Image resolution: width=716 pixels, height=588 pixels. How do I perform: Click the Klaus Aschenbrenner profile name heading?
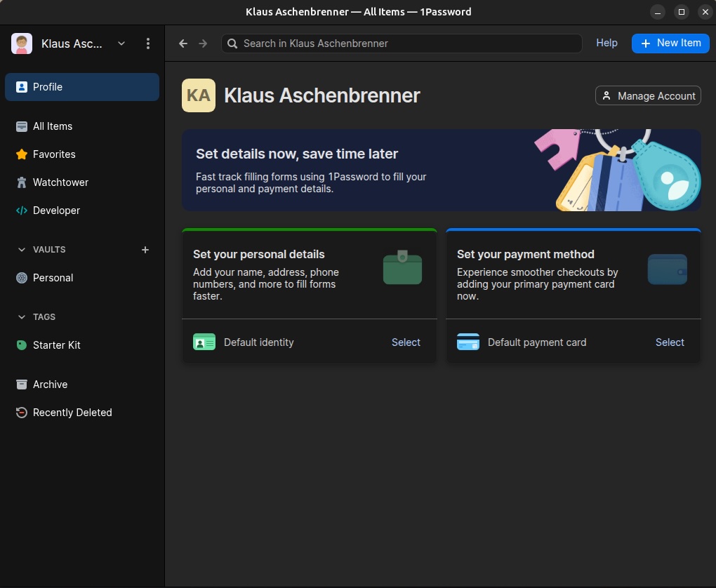pos(322,95)
